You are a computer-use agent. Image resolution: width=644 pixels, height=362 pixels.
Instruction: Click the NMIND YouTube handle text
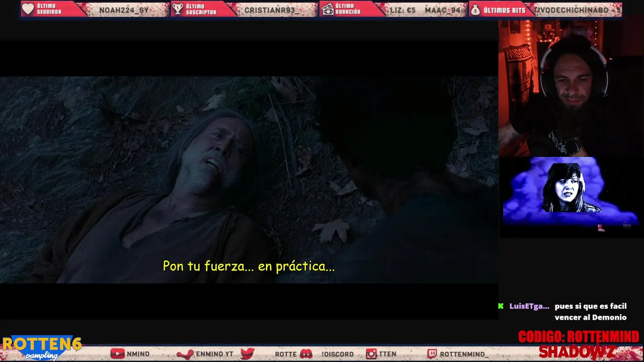click(138, 354)
